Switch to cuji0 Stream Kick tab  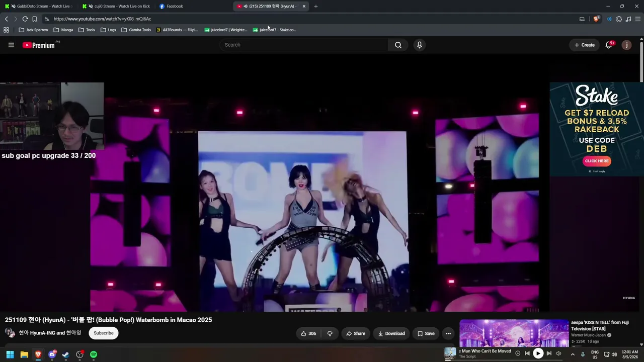coord(117,6)
